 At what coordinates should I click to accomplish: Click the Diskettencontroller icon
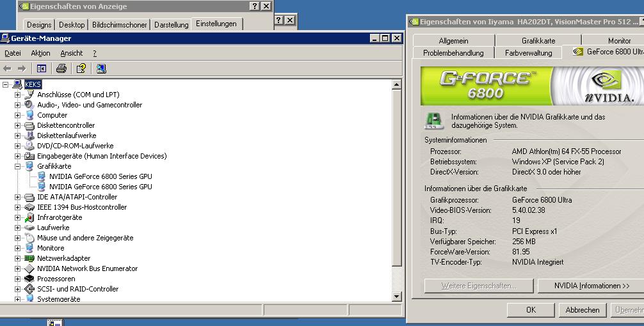click(29, 125)
